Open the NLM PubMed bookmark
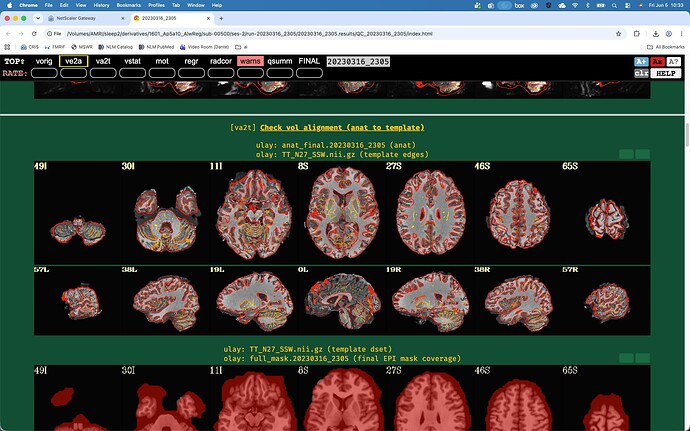The height and width of the screenshot is (431, 690). 156,47
